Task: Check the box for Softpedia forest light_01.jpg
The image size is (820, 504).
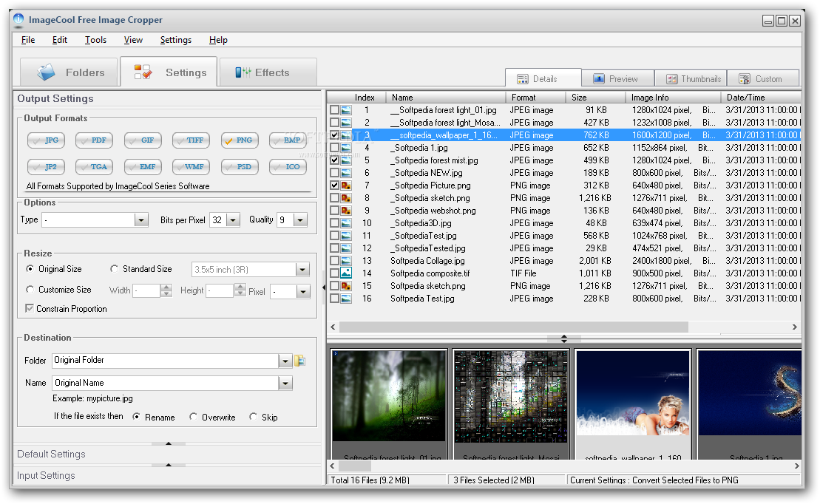Action: [x=334, y=110]
